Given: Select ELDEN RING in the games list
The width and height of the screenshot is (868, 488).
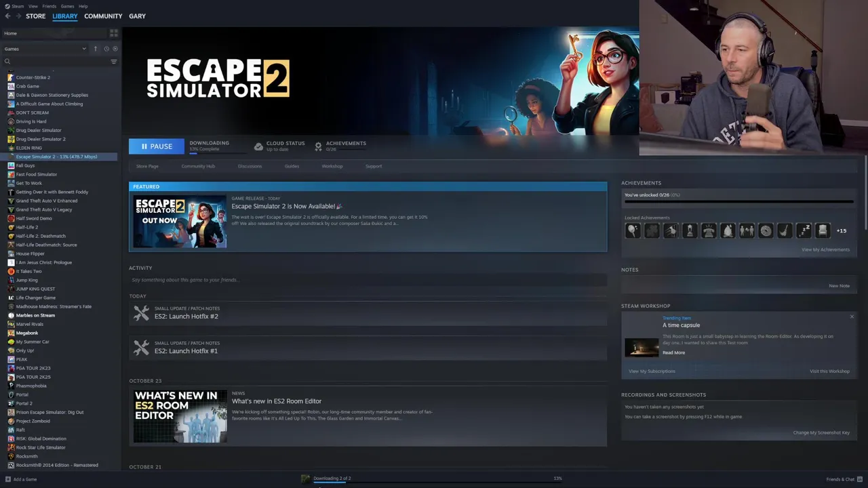Looking at the screenshot, I should pyautogui.click(x=29, y=148).
